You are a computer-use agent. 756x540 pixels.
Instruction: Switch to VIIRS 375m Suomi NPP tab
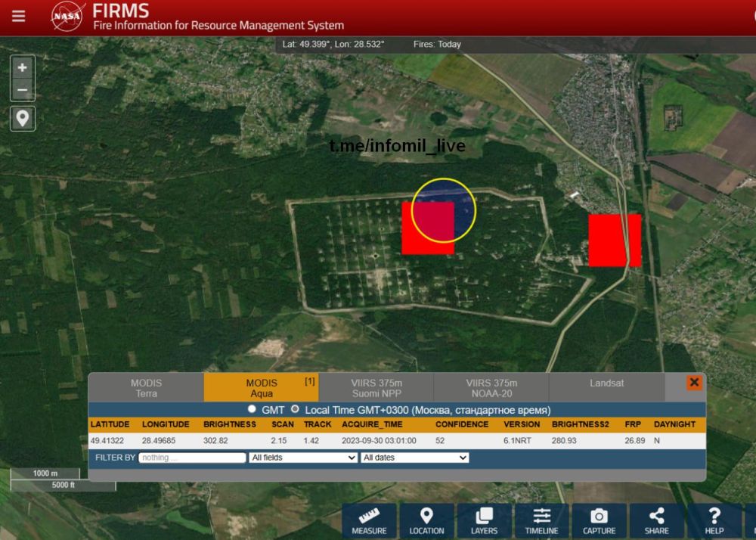point(376,388)
